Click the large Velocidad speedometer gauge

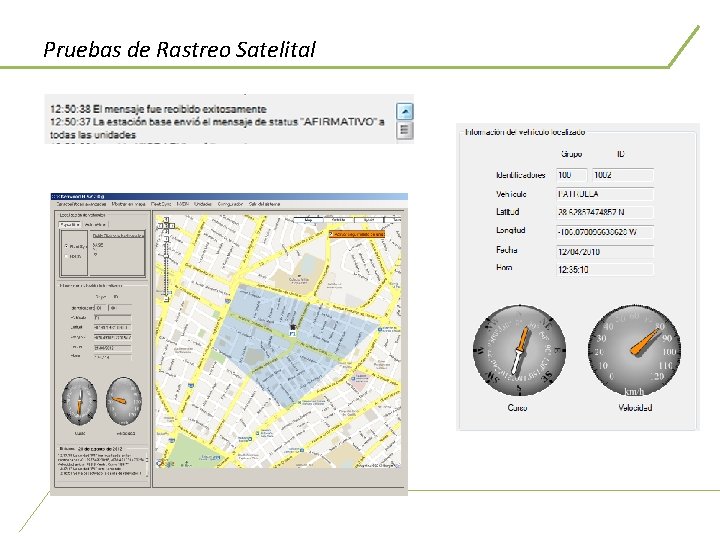tap(635, 350)
